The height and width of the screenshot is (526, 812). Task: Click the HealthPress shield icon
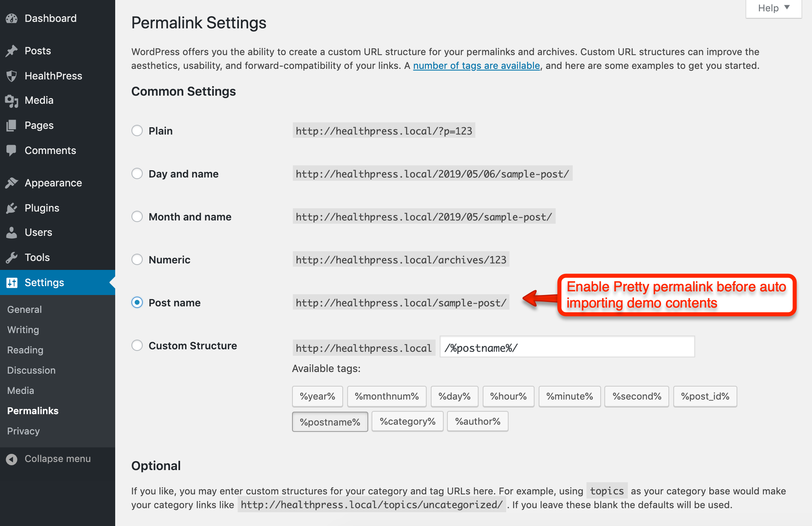[12, 76]
